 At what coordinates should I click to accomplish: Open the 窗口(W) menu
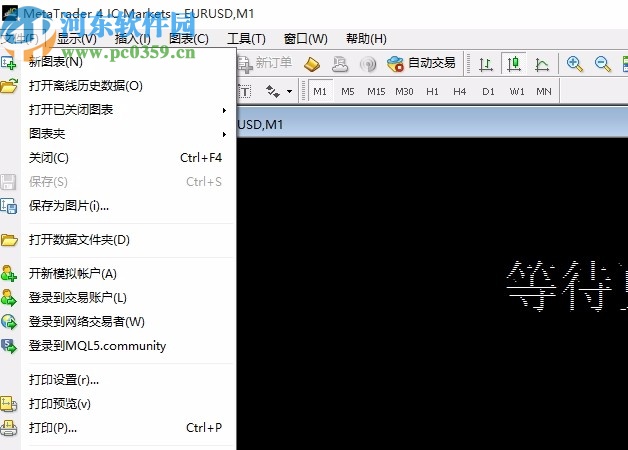pos(306,39)
